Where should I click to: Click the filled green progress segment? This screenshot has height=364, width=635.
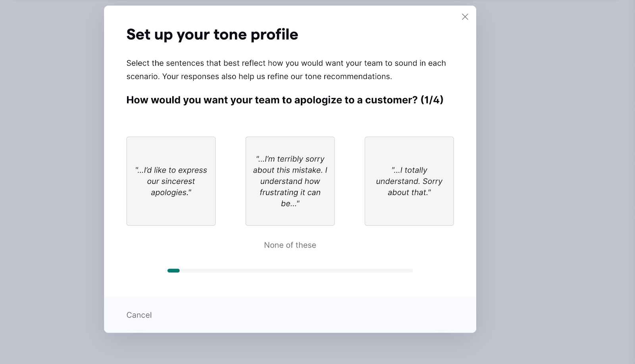point(173,270)
